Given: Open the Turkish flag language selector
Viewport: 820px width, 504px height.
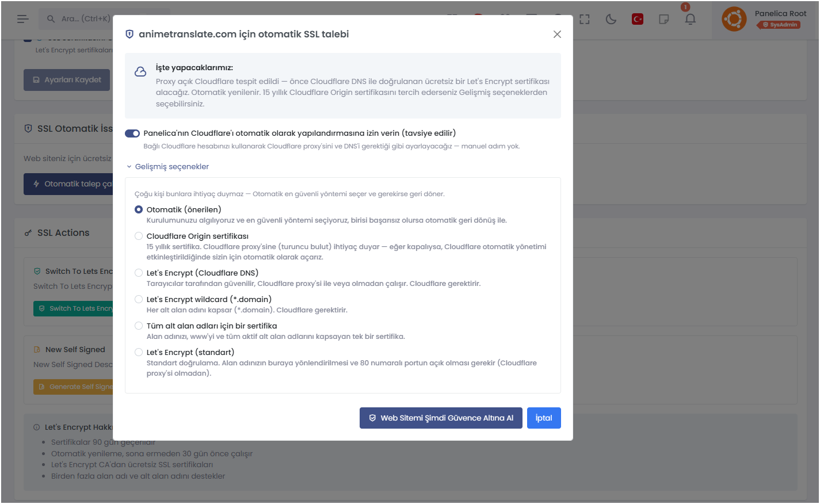Looking at the screenshot, I should click(x=638, y=19).
